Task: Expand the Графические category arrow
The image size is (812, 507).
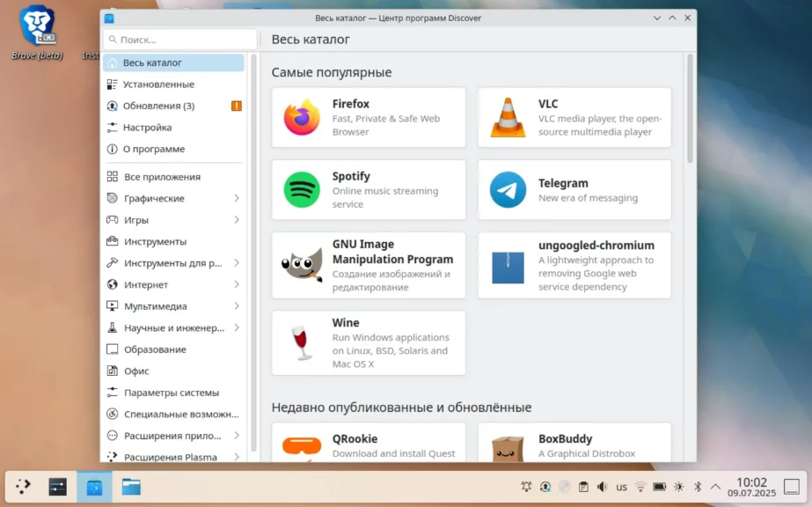Action: 237,198
